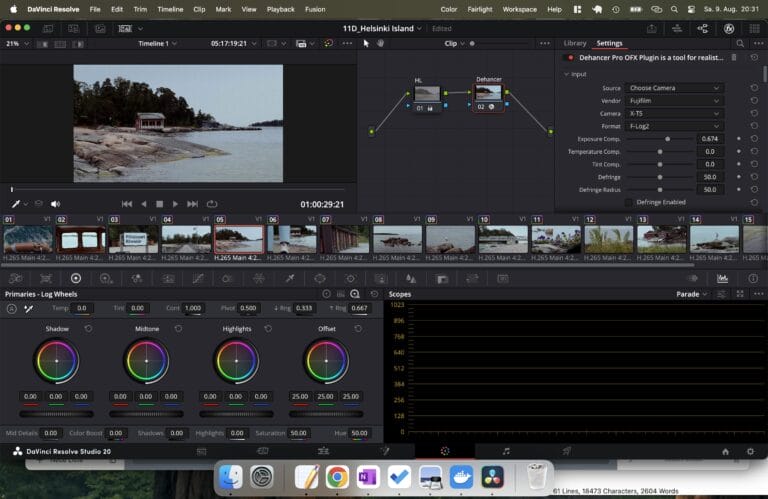Open the HDR color wheels palette
This screenshot has width=768, height=499.
coord(106,279)
